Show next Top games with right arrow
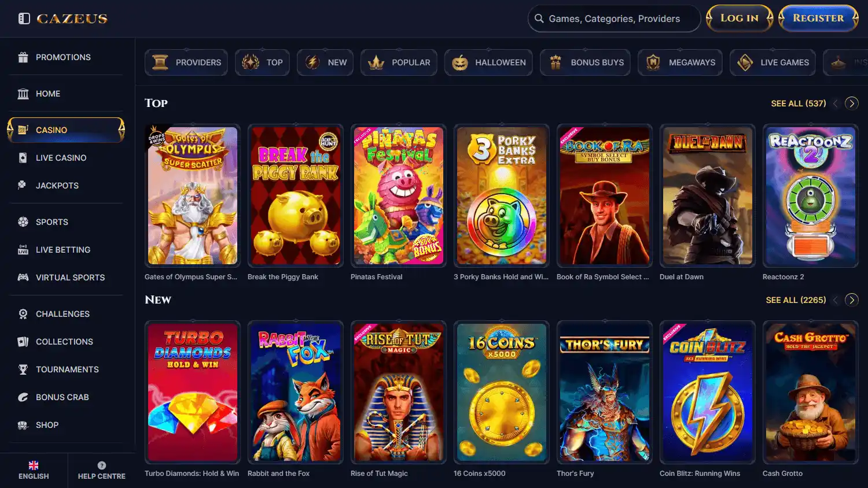Screen dimensions: 868x488 pos(851,103)
